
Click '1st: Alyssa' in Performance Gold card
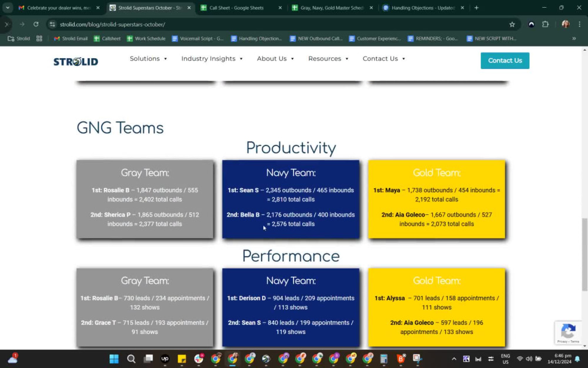(389, 298)
